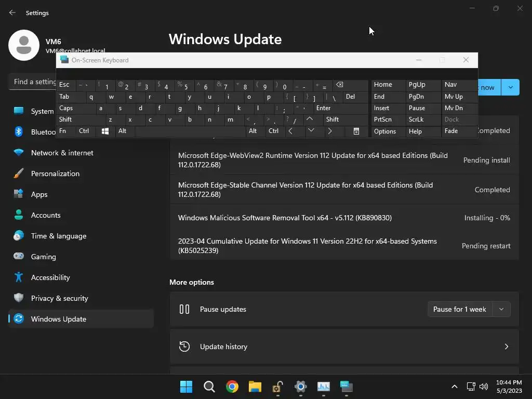Click the Del key on On-Screen Keyboard
The height and width of the screenshot is (399, 532).
(x=355, y=96)
